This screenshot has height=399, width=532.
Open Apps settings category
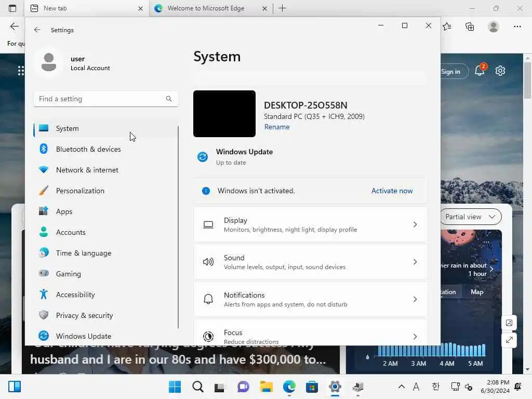coord(105,212)
